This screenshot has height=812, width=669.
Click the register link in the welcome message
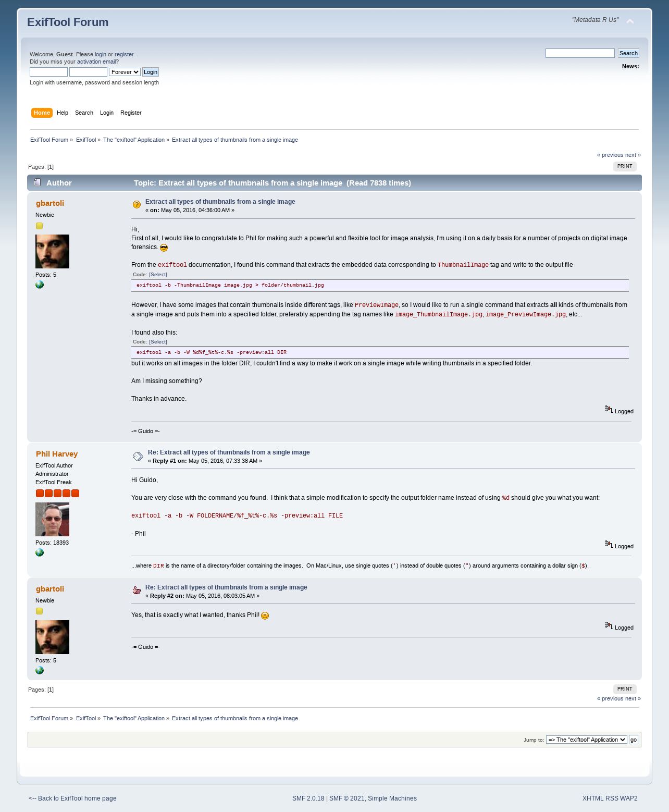coord(124,54)
